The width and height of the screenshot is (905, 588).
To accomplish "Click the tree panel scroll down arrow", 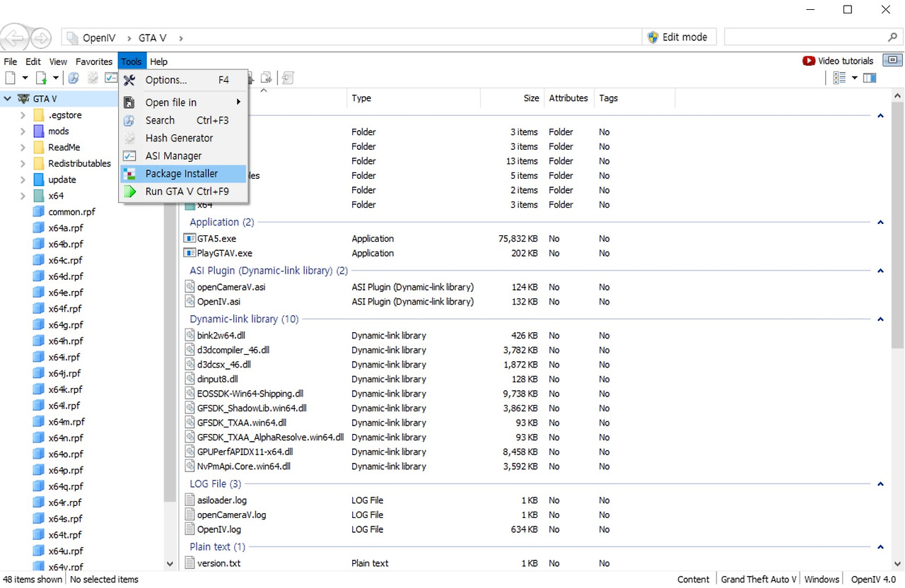I will [x=170, y=563].
